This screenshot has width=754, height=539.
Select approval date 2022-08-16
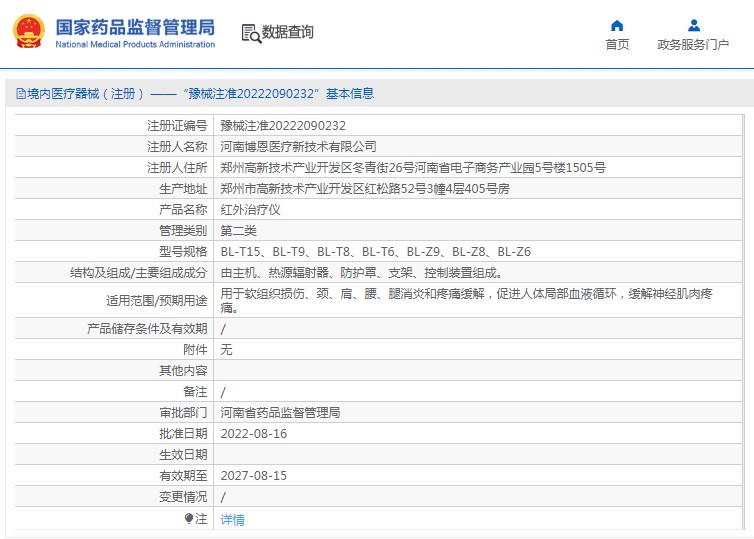point(253,434)
